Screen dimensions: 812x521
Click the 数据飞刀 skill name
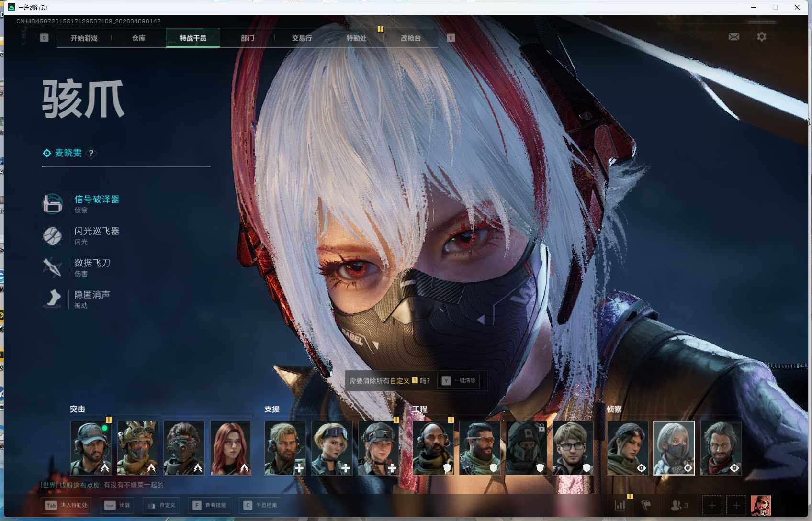coord(92,263)
